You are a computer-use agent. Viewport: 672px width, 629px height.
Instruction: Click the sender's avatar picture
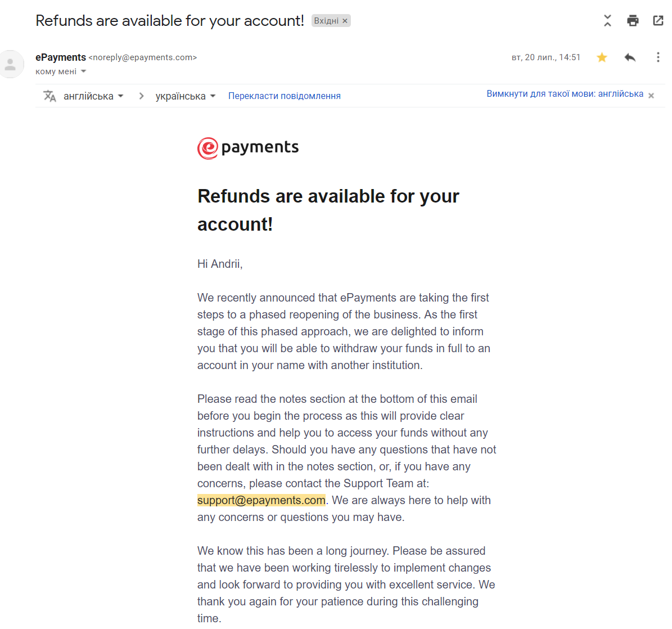(11, 64)
